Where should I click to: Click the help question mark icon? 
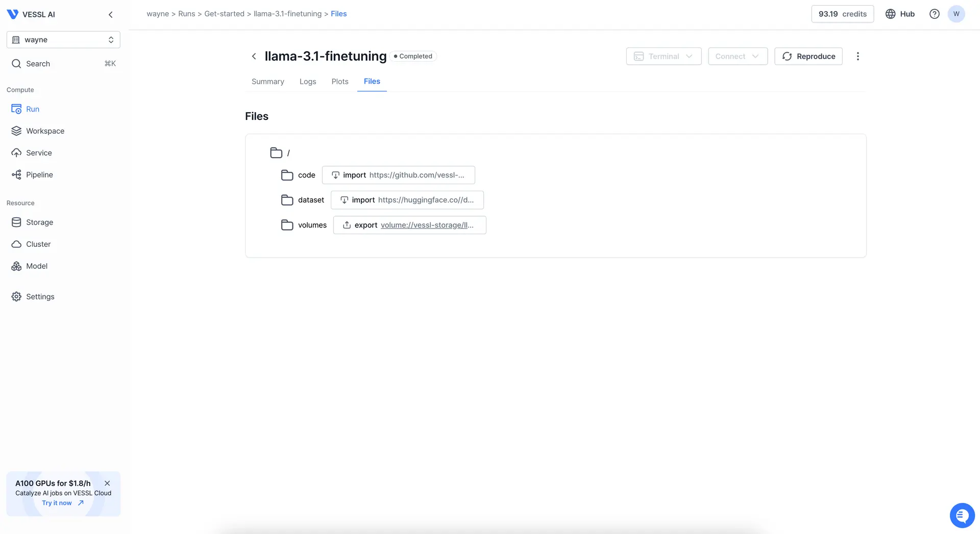(x=934, y=14)
